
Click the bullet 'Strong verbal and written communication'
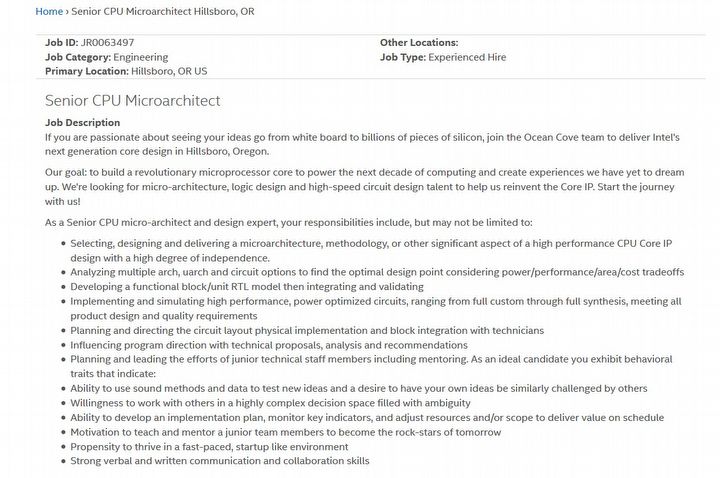tap(219, 460)
